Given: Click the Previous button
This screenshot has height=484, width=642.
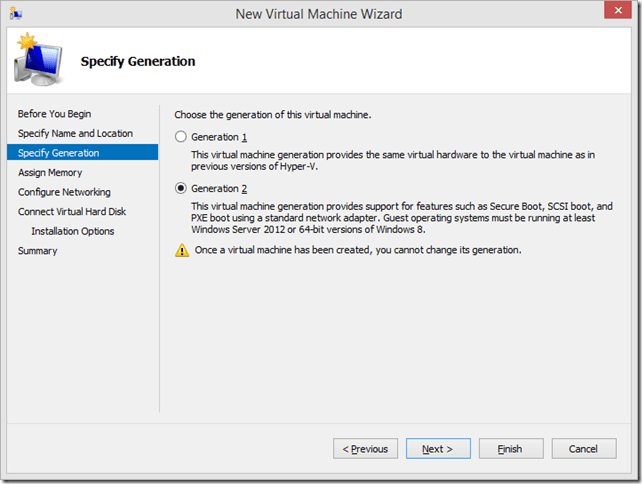Looking at the screenshot, I should pyautogui.click(x=365, y=449).
